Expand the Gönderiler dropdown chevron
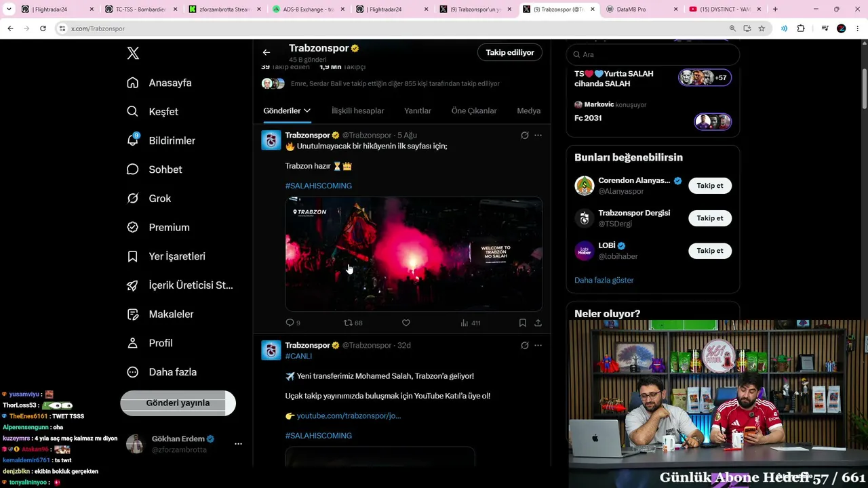Screen dimensions: 868x488 [307, 110]
